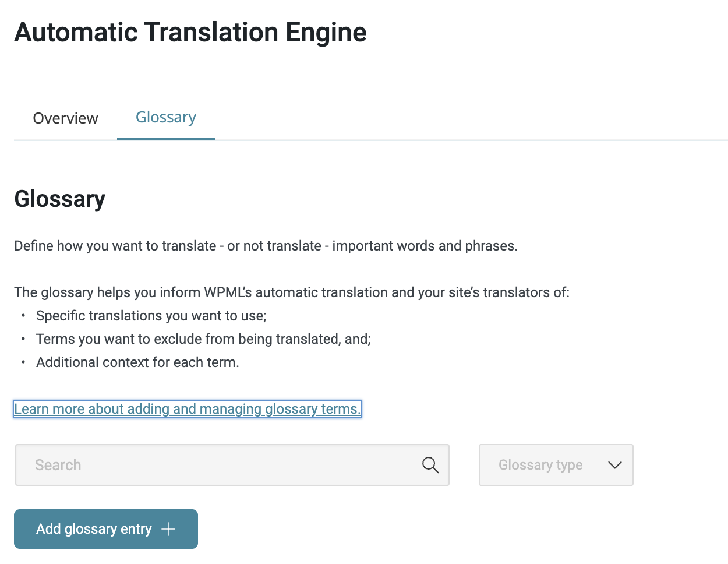Open the Learn more about glossary terms link
This screenshot has width=728, height=564.
point(188,409)
